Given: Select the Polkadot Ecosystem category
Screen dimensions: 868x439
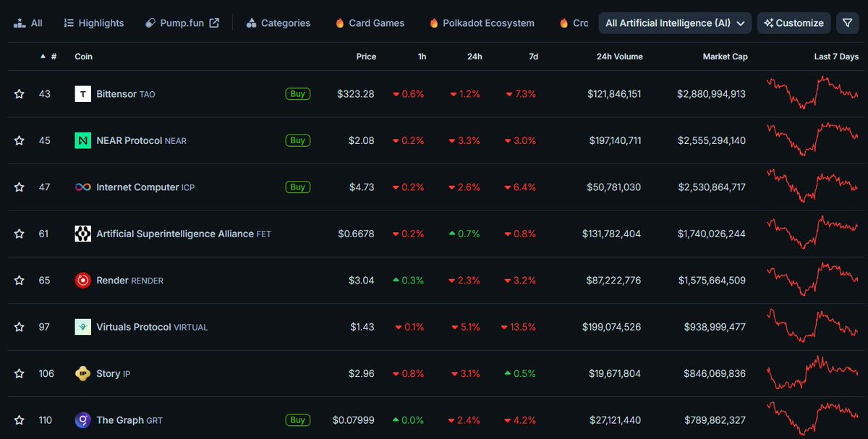Looking at the screenshot, I should coord(482,23).
